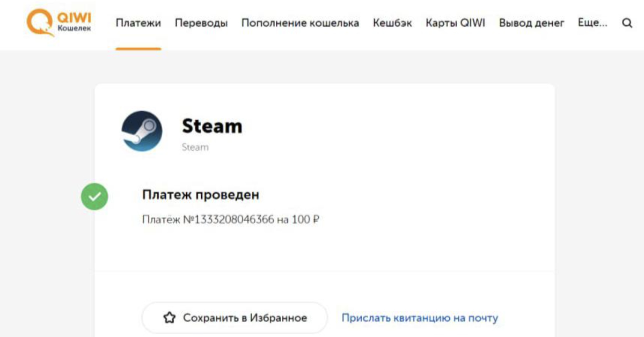Open the Платежи tab

pos(138,23)
